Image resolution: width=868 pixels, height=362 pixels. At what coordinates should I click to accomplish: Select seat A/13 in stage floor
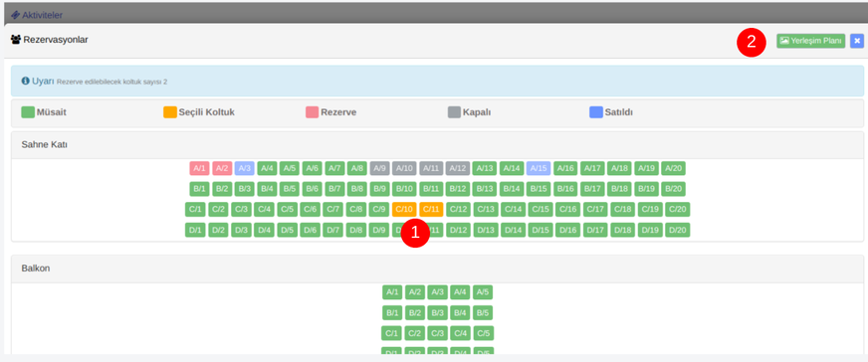[485, 168]
